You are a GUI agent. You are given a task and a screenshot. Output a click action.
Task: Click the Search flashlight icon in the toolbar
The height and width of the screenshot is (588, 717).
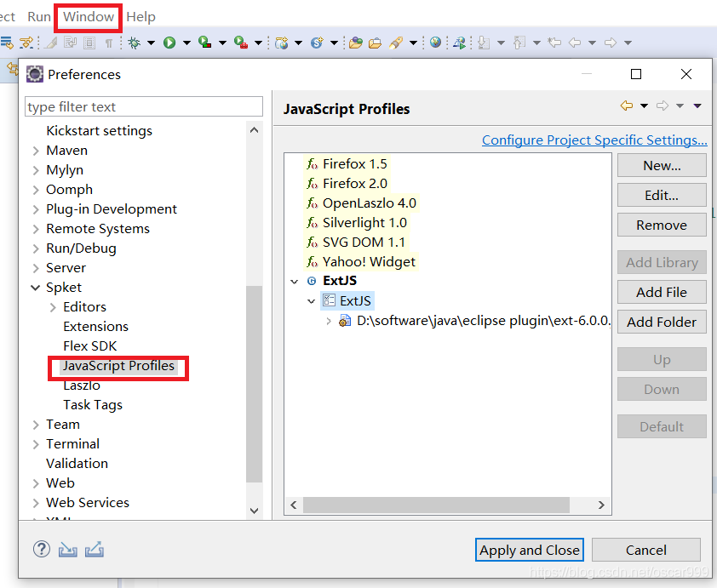pos(396,43)
